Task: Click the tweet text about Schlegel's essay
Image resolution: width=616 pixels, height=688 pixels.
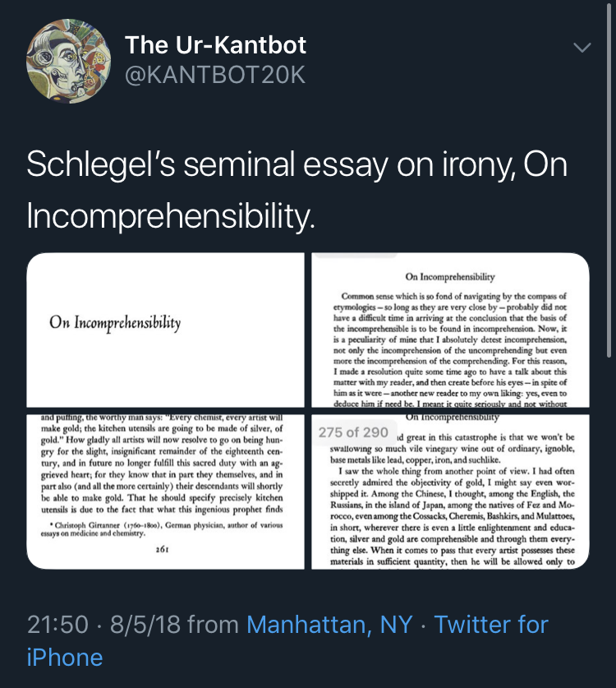Action: click(x=297, y=190)
